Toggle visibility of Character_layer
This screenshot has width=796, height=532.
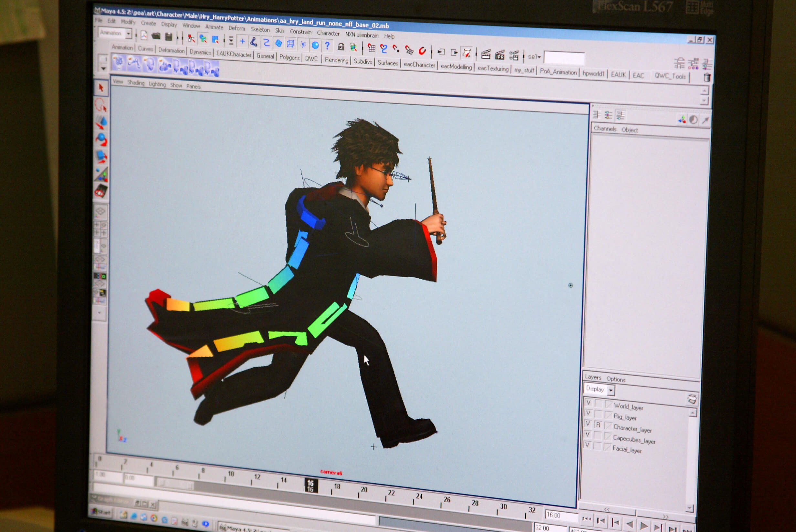tap(588, 424)
